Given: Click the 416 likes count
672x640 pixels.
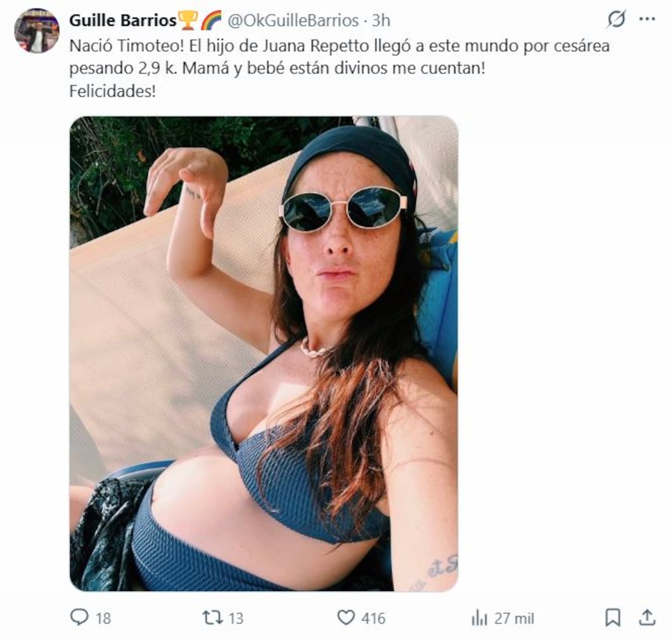Looking at the screenshot, I should click(373, 618).
